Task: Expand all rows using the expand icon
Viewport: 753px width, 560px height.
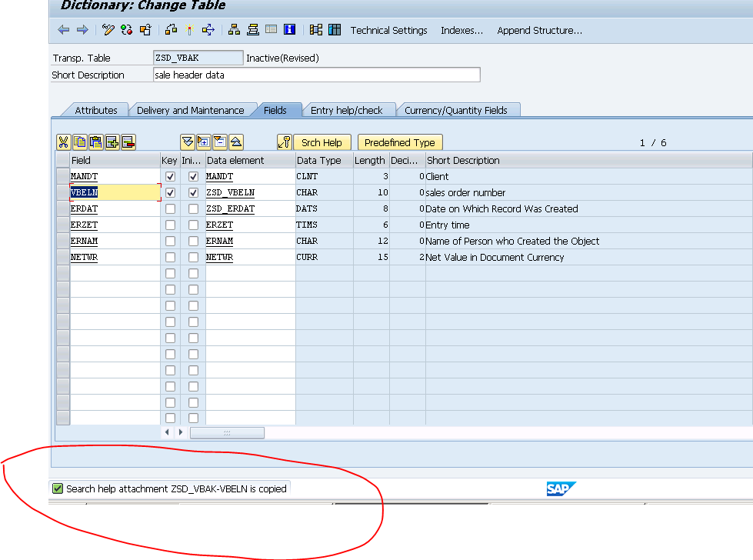Action: [x=187, y=142]
